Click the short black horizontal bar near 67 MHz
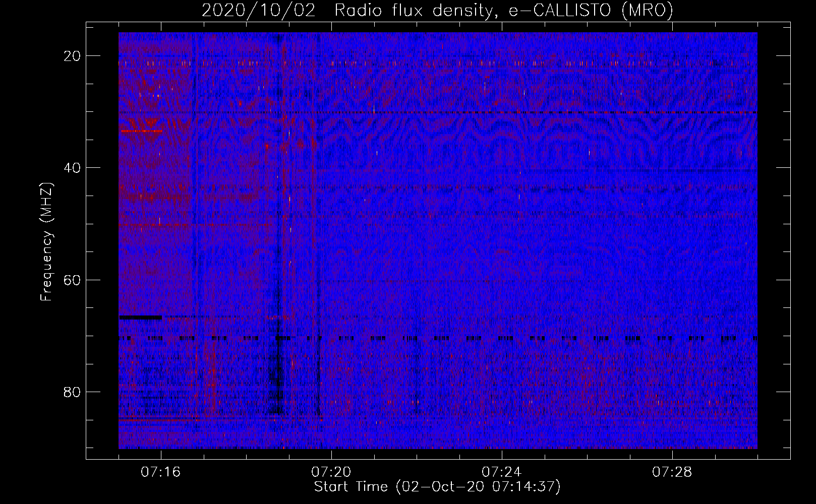Image resolution: width=816 pixels, height=504 pixels. 140,317
